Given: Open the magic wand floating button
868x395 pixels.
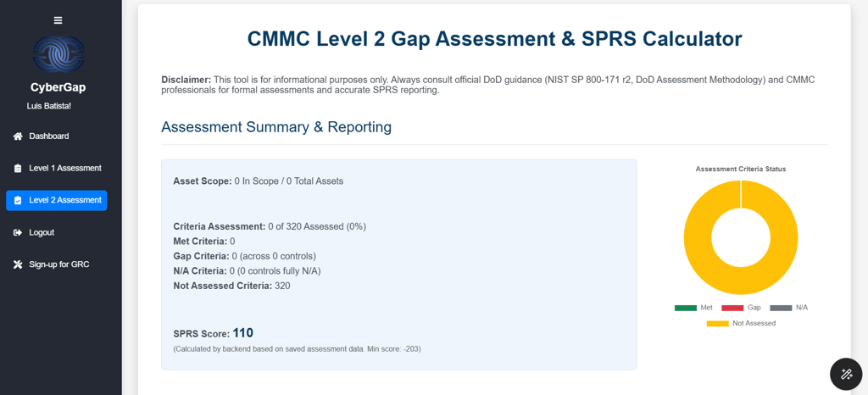Looking at the screenshot, I should click(846, 374).
